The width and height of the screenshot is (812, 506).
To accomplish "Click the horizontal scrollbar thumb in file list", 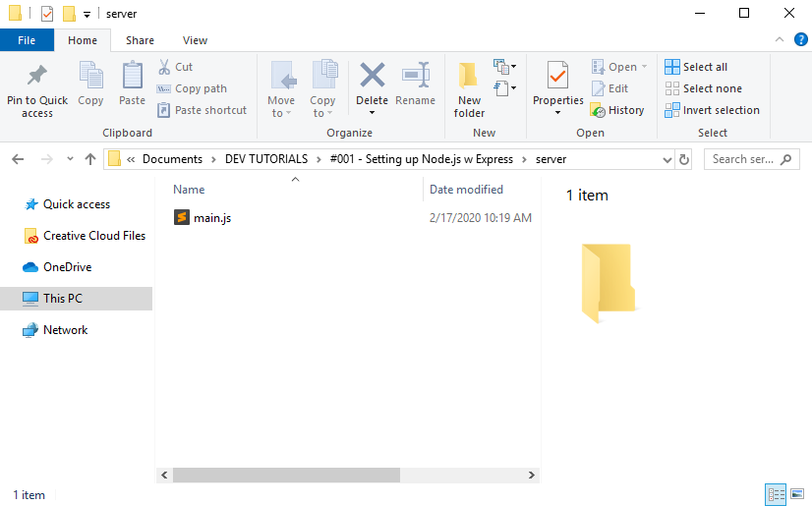I will [286, 475].
